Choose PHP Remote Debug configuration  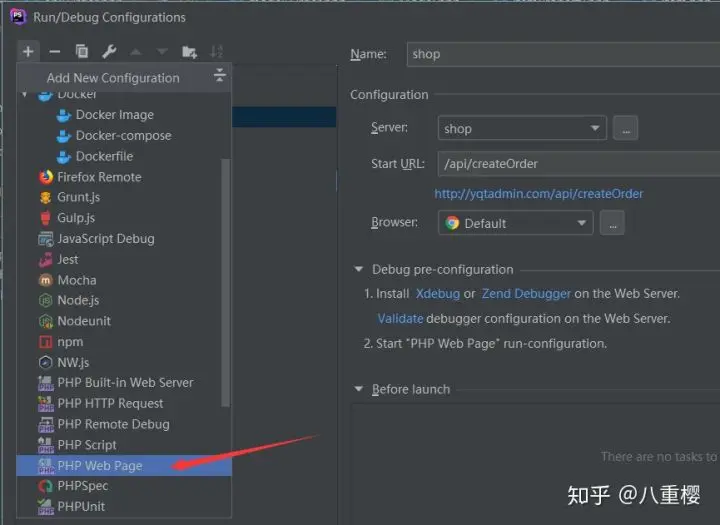click(x=124, y=424)
